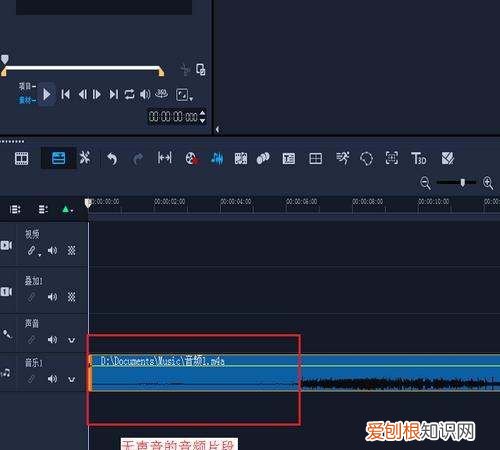Play the preview

(46, 95)
